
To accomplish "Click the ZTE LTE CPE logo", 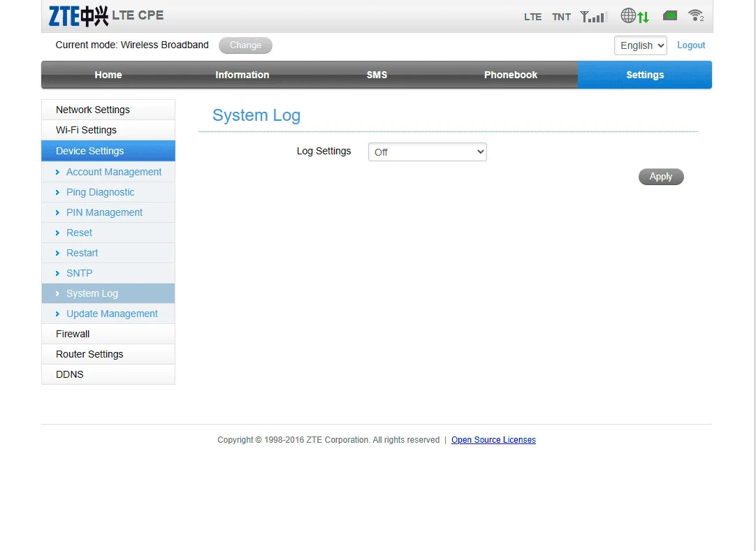I will pos(106,16).
